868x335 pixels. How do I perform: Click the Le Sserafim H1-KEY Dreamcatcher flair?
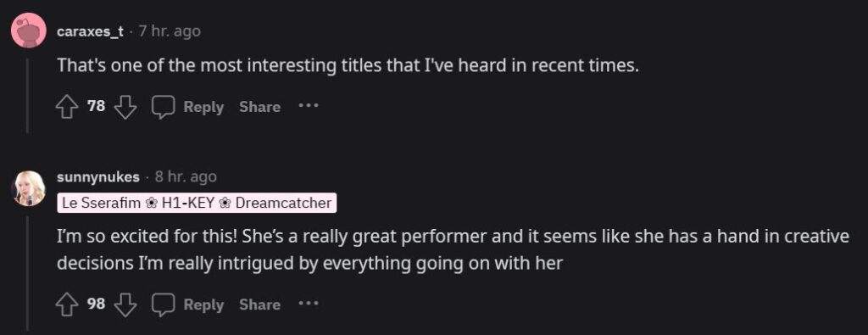pos(197,204)
